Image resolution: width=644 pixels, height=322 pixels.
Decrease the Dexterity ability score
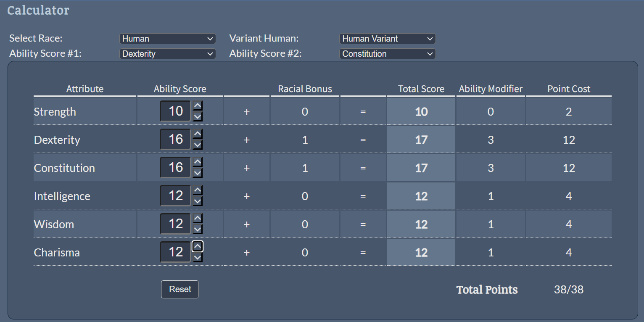point(198,145)
